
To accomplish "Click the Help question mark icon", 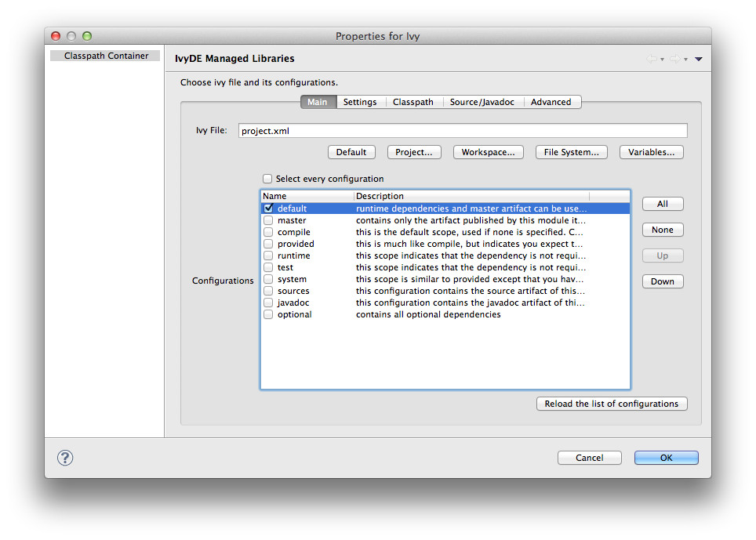I will 66,458.
